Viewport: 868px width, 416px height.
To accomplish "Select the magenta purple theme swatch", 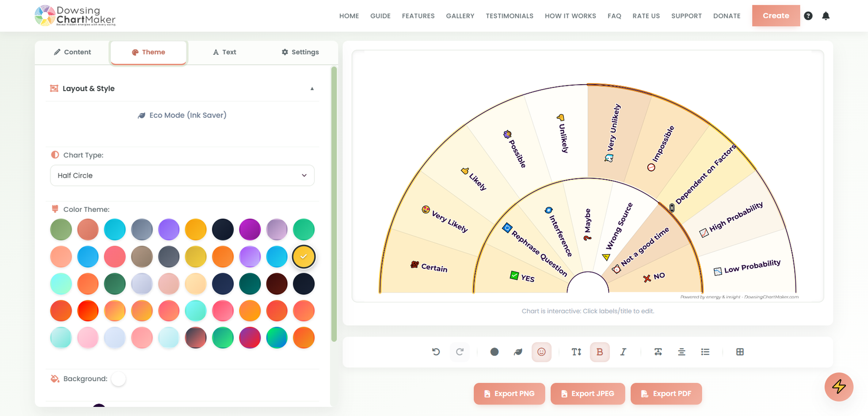I will (250, 230).
